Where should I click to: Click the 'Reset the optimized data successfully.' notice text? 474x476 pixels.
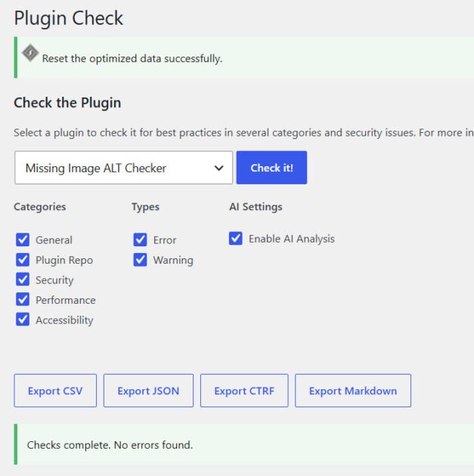[x=132, y=59]
